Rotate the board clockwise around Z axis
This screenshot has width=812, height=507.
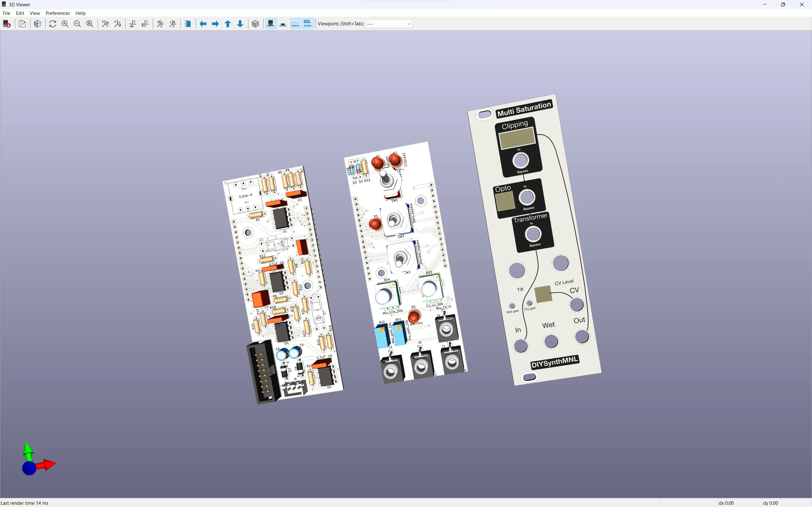[160, 23]
